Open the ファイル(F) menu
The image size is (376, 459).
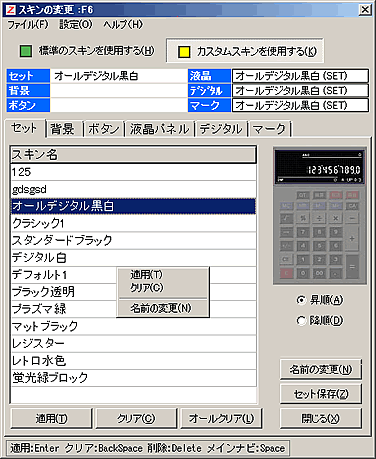pyautogui.click(x=28, y=24)
